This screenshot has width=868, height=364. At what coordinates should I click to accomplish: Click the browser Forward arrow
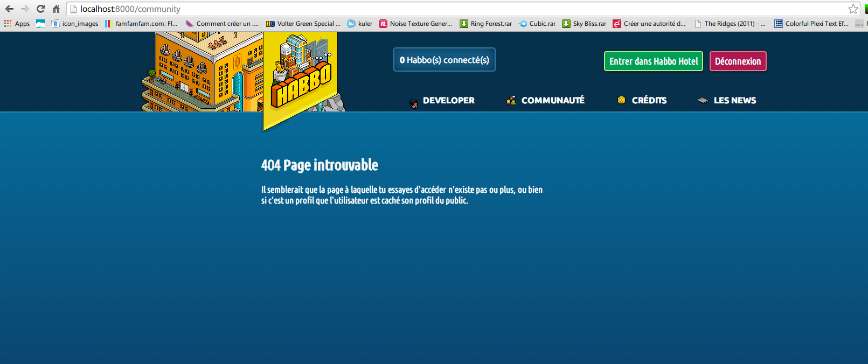(25, 9)
